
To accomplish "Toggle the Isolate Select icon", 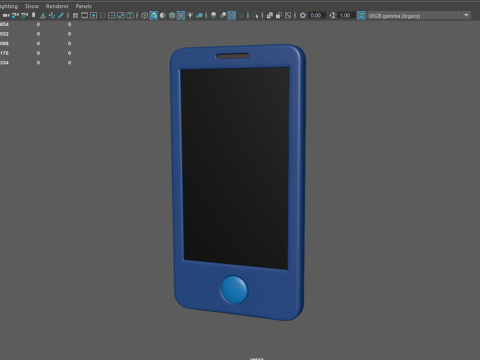I will (255, 15).
